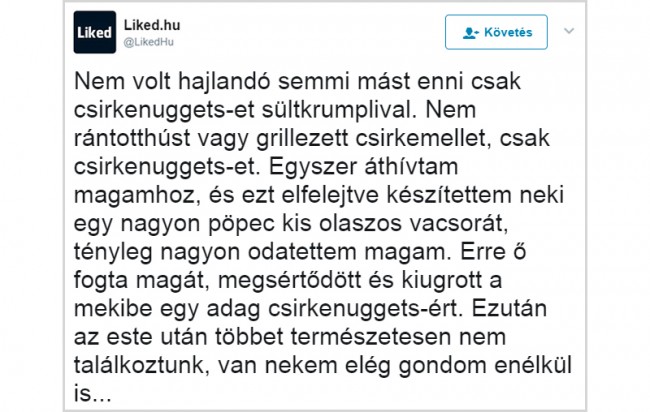Image resolution: width=650 pixels, height=412 pixels.
Task: Expand the tweet options chevron
Action: point(569,31)
